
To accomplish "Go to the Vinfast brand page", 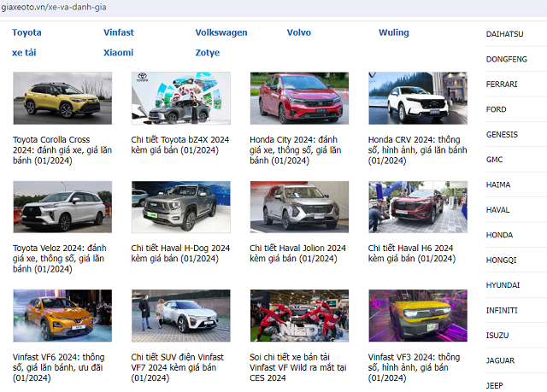I will [x=119, y=32].
